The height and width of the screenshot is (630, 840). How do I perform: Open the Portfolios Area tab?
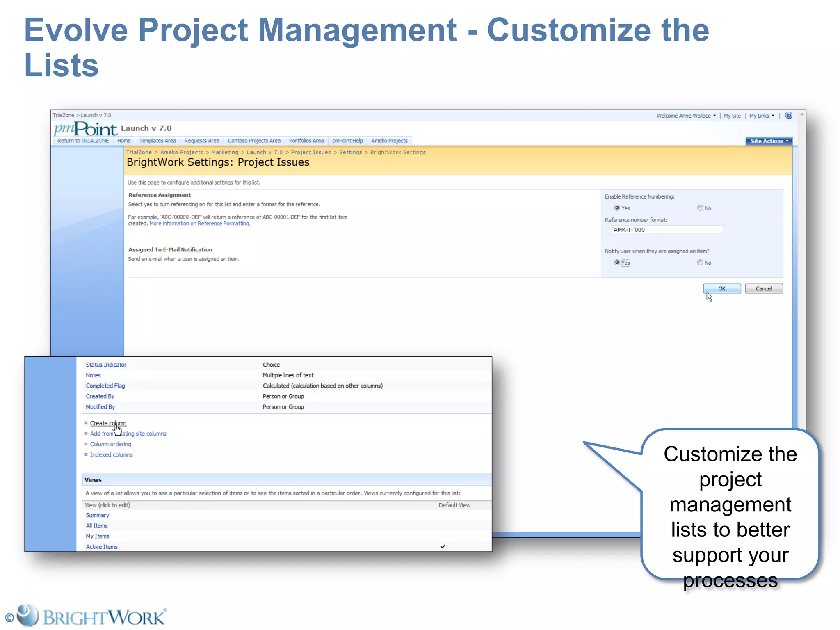(306, 141)
